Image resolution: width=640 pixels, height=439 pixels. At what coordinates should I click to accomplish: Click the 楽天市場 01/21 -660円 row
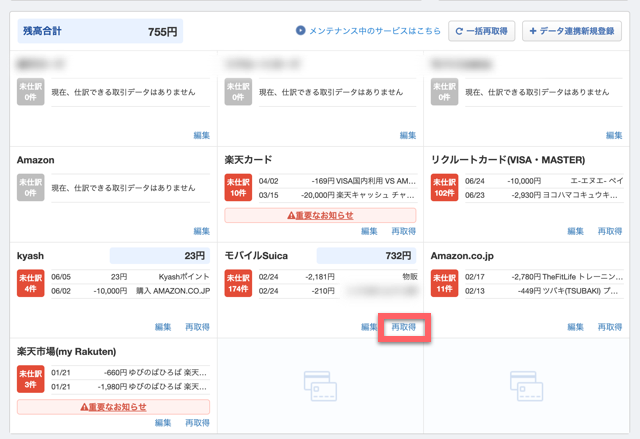[x=131, y=373]
